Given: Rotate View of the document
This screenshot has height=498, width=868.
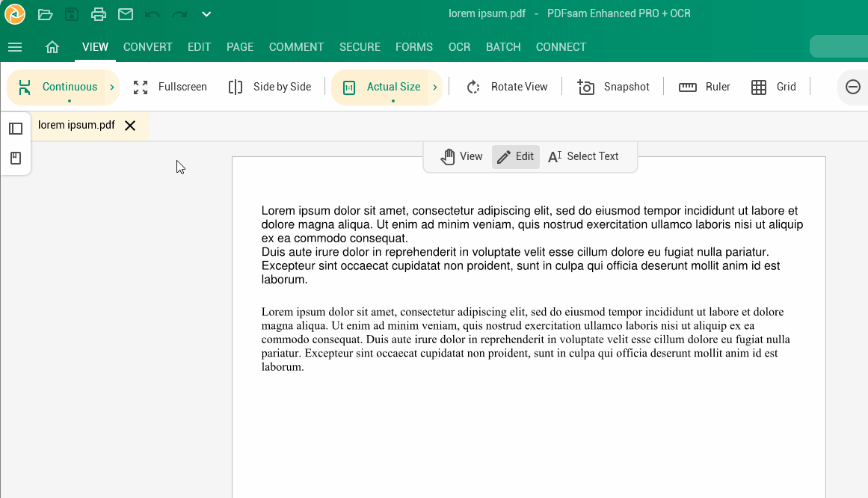Looking at the screenshot, I should pyautogui.click(x=507, y=87).
